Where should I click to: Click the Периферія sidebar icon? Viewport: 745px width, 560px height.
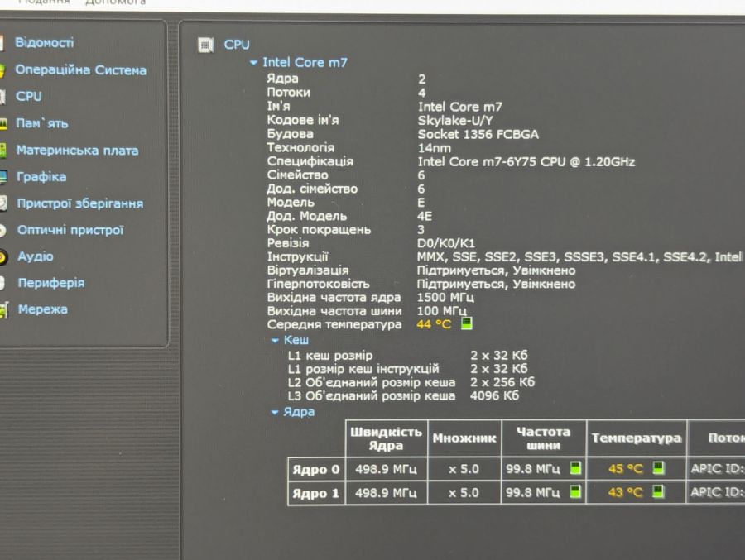coord(2,284)
